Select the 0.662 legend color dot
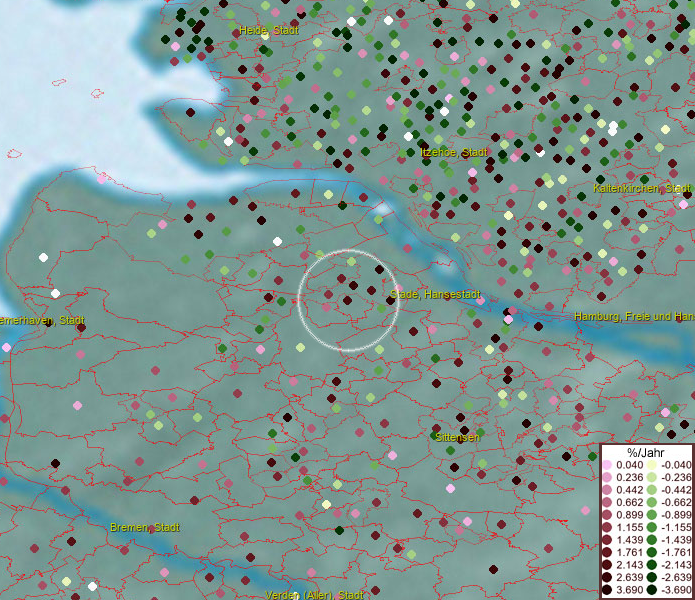 click(607, 503)
